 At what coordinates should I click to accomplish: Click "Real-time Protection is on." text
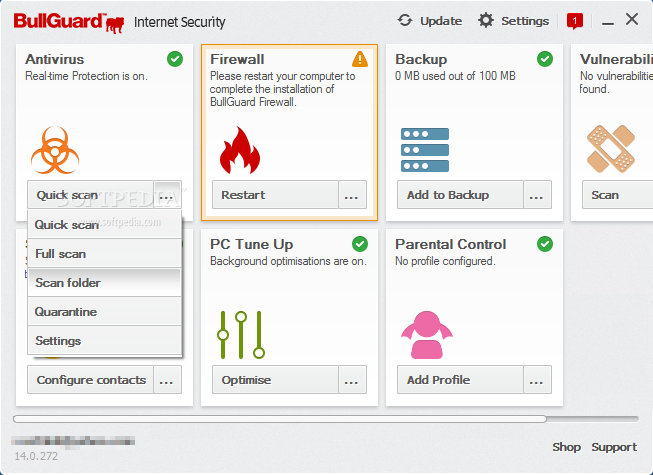[86, 76]
